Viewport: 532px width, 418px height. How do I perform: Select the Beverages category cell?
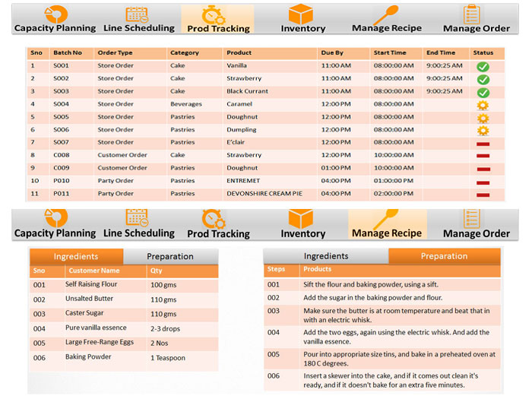pyautogui.click(x=186, y=104)
